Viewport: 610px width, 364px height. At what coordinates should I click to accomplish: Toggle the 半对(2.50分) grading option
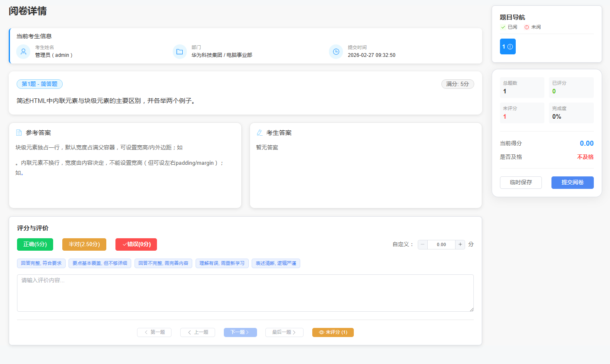click(x=84, y=244)
